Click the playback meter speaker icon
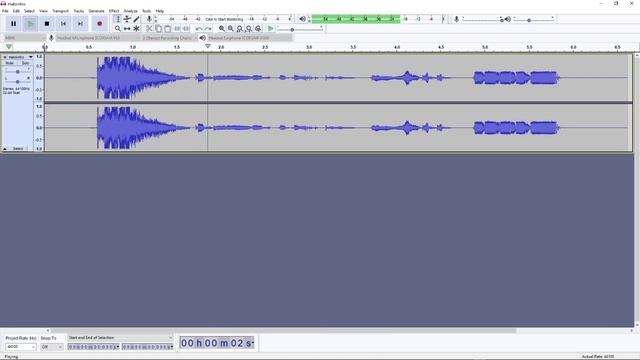 tap(302, 19)
